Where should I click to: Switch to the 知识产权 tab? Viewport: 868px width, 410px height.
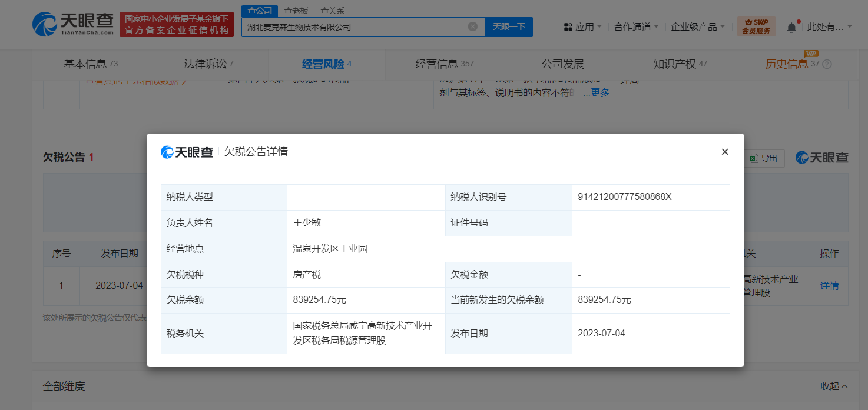(680, 64)
